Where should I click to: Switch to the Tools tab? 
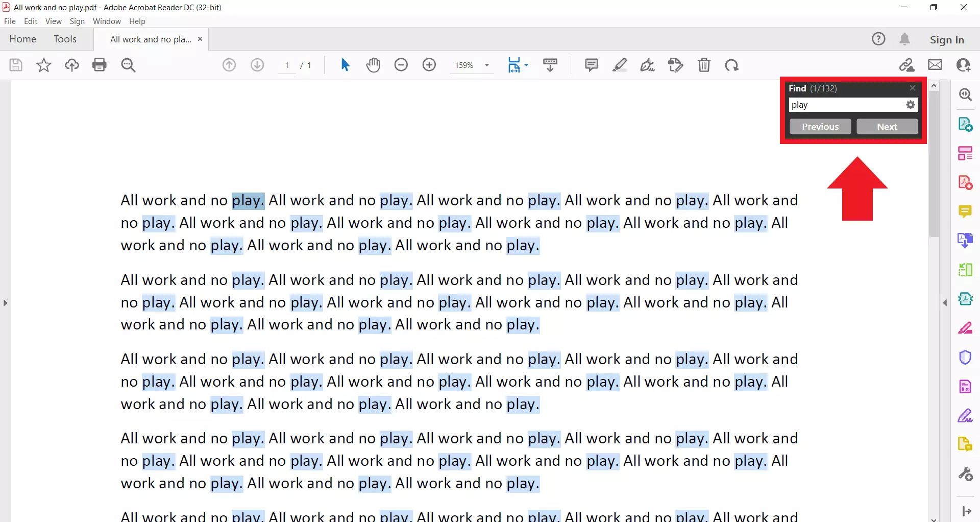pyautogui.click(x=65, y=39)
